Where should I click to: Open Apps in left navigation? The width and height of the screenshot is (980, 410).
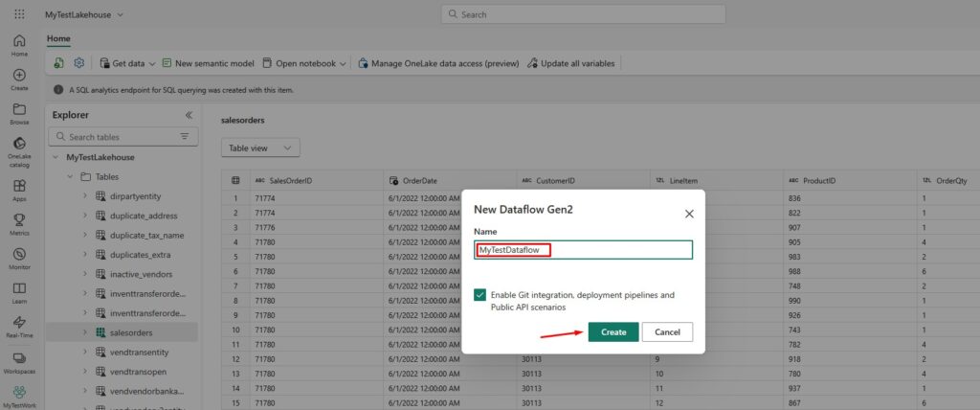(x=19, y=191)
